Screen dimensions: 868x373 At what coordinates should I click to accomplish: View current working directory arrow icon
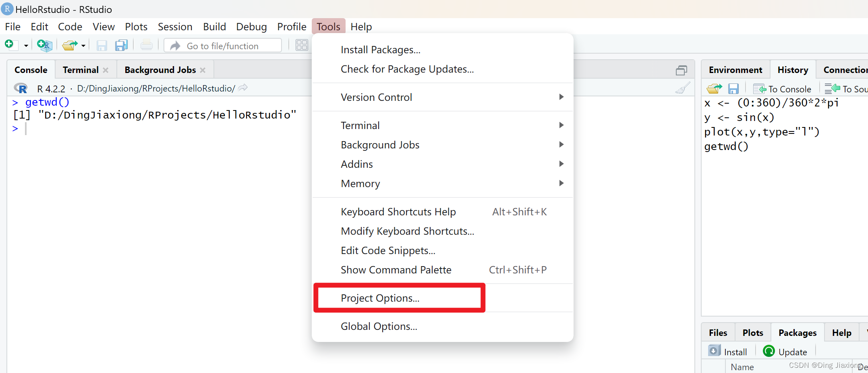[243, 88]
